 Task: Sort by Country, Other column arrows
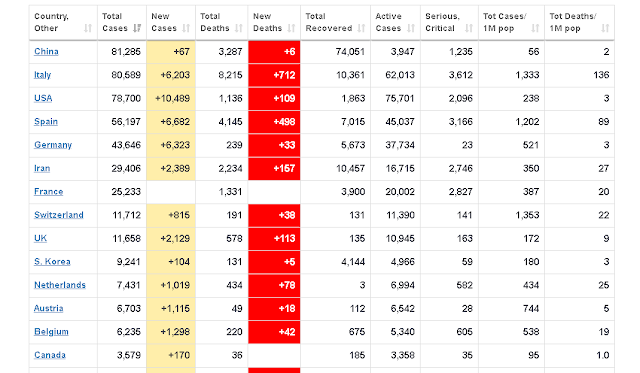tap(88, 28)
